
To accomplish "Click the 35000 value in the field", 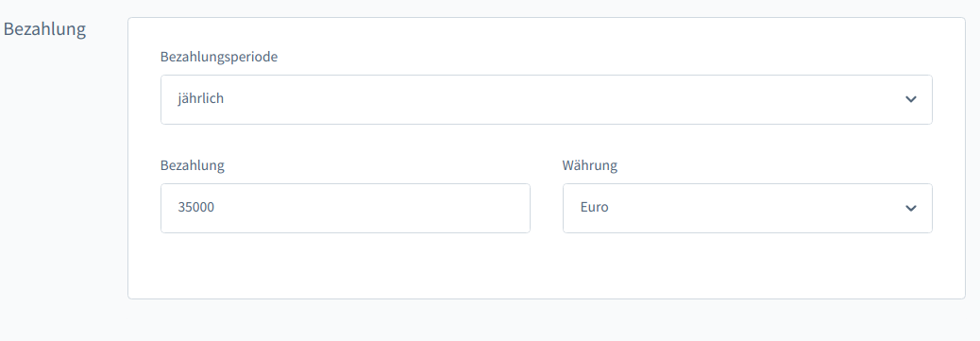I will pos(195,207).
